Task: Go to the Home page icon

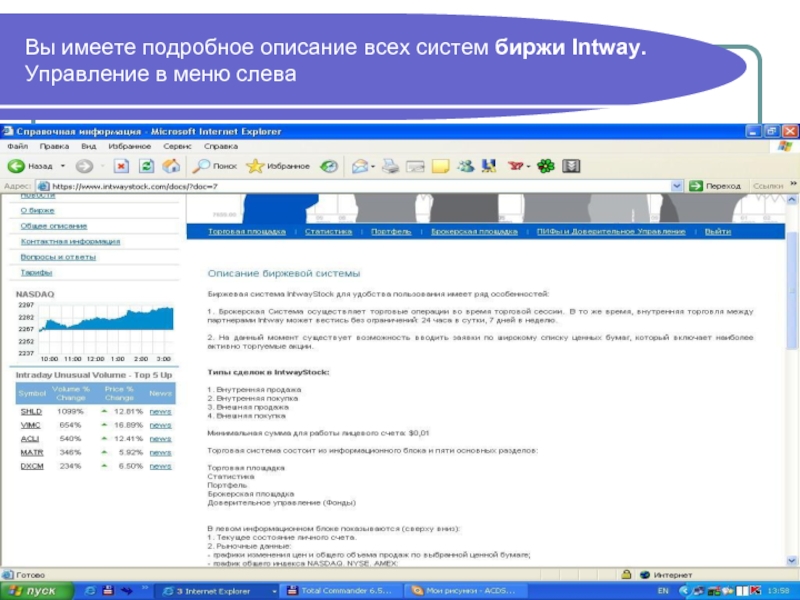Action: tap(171, 166)
